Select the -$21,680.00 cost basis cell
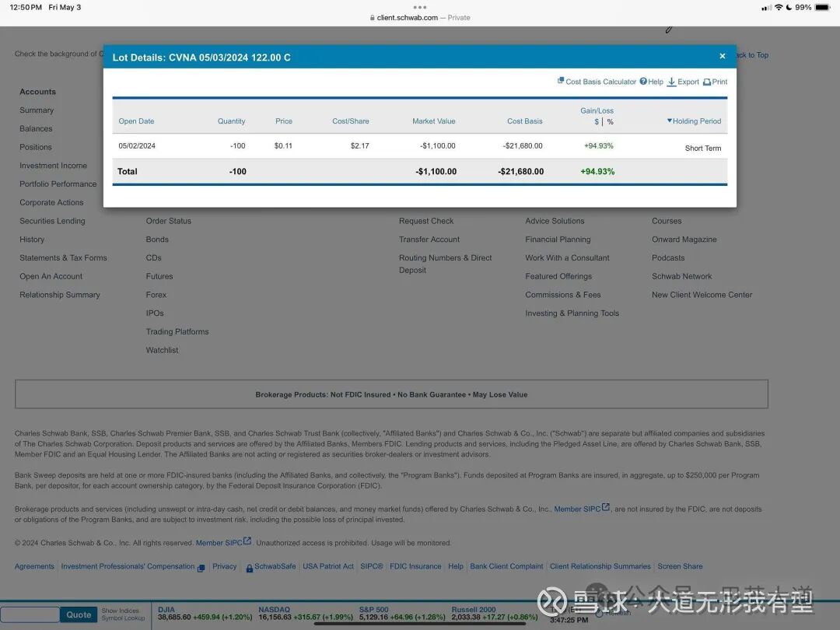Screen dimensions: 840x630 point(523,145)
